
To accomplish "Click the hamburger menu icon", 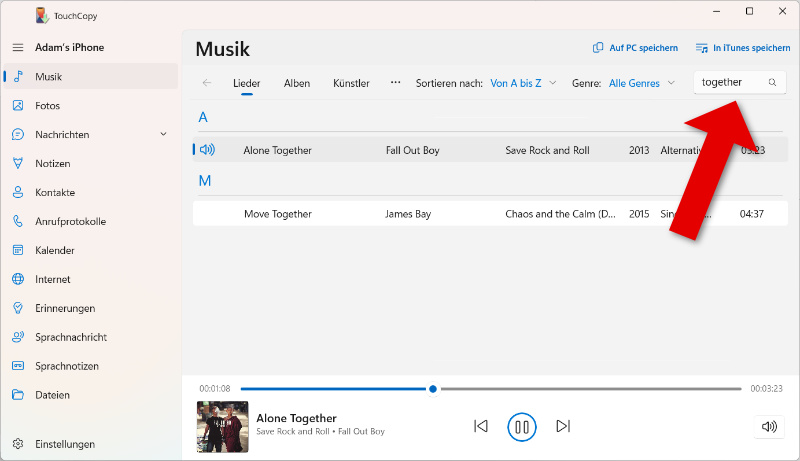I will (x=18, y=48).
